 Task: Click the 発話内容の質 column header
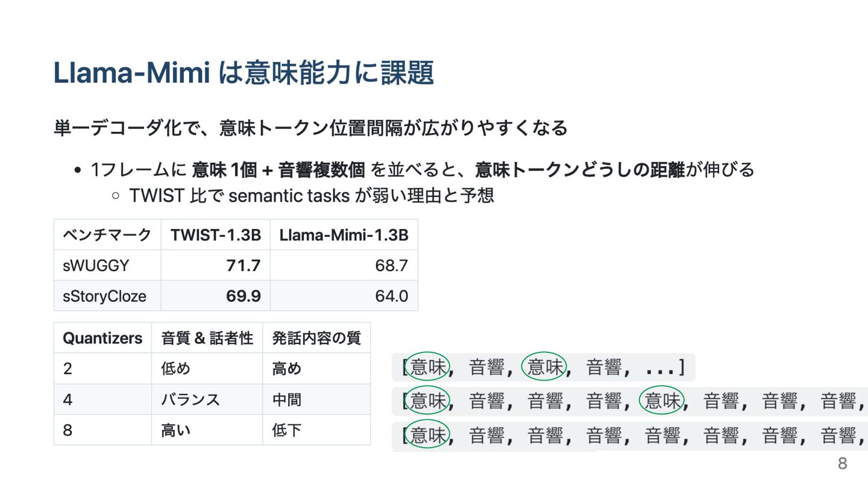[316, 338]
